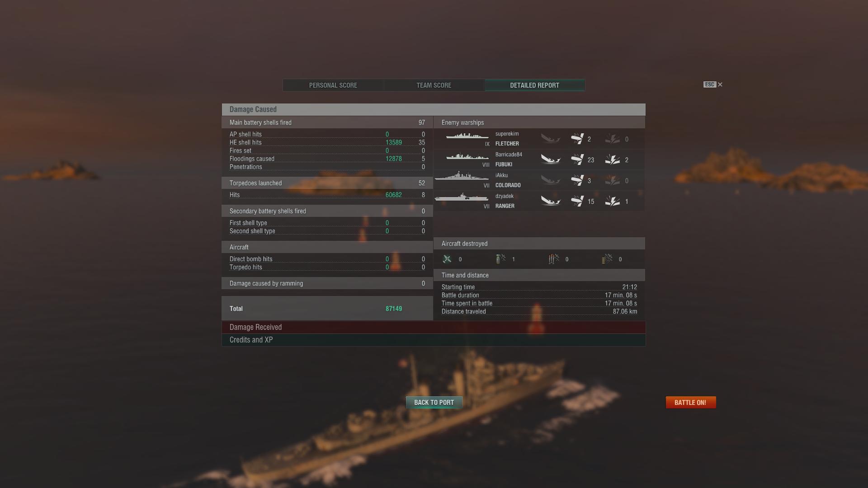This screenshot has height=488, width=868.
Task: Switch to the Personal Score tab
Action: 333,85
